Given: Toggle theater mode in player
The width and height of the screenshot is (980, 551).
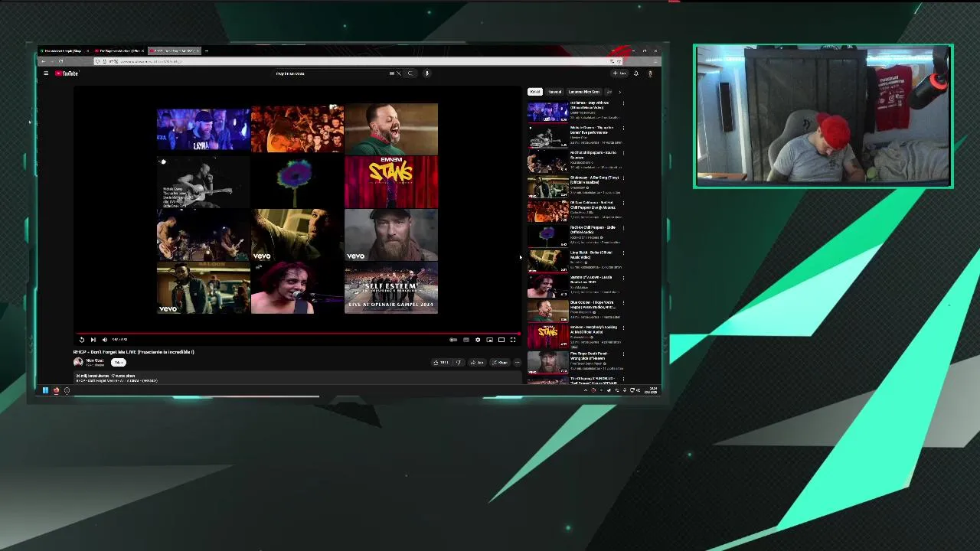Looking at the screenshot, I should 501,340.
